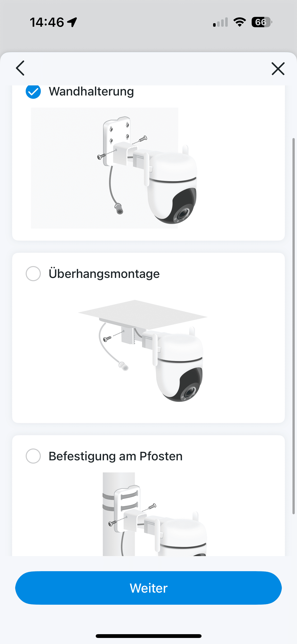Tap the cellular signal bars icon
Screen dimensions: 297x644
(x=220, y=22)
